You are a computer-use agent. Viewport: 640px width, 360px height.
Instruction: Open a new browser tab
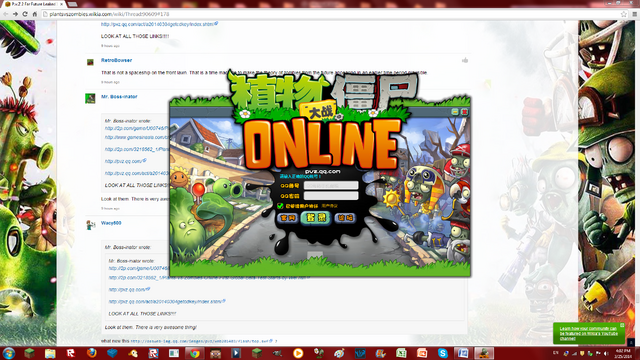tap(73, 4)
